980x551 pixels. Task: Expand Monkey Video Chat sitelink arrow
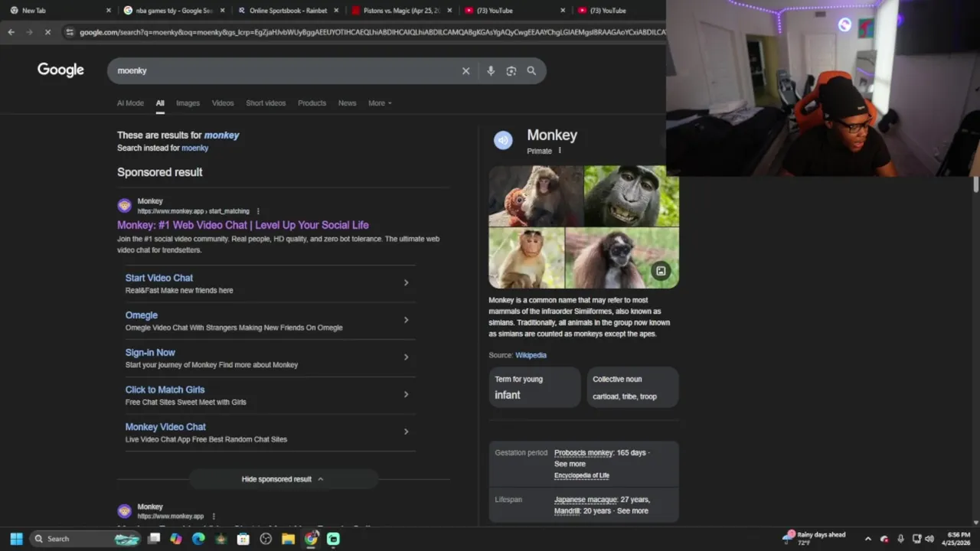pos(406,432)
